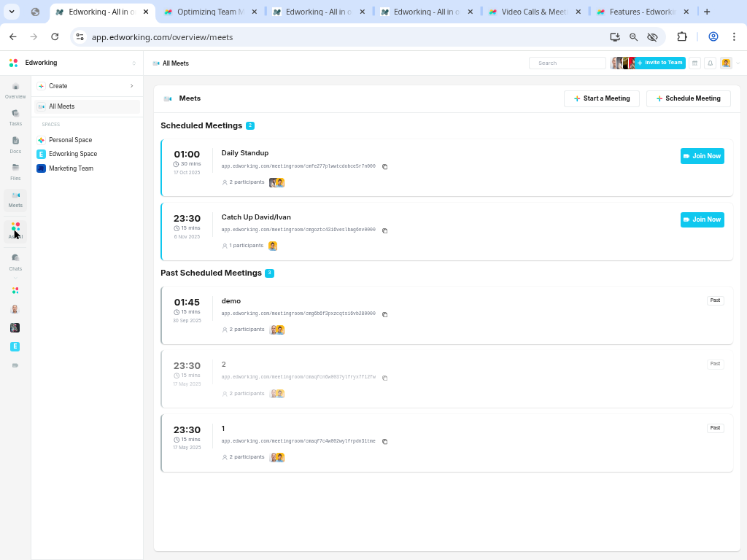Click the Search input field

tap(568, 63)
